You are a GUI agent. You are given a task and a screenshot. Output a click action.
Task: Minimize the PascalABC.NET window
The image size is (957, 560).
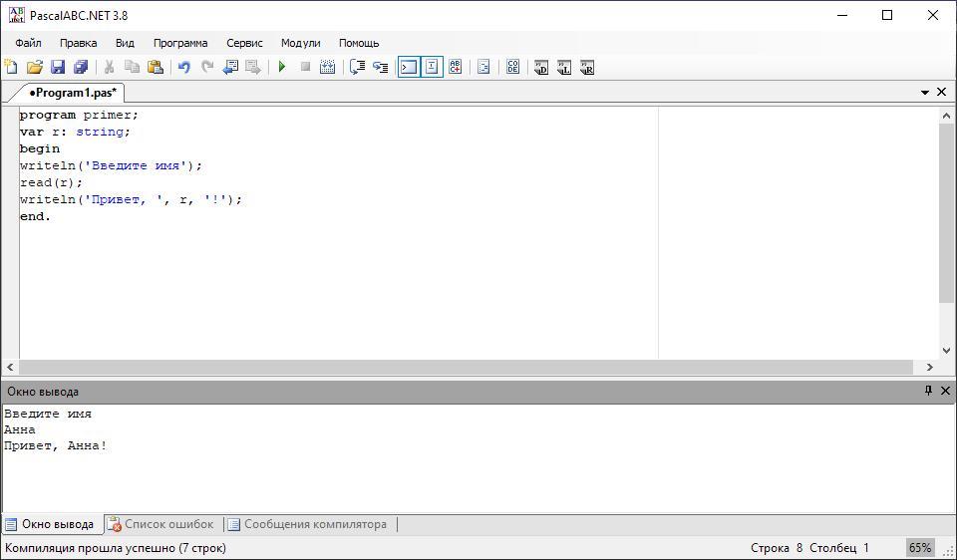842,15
